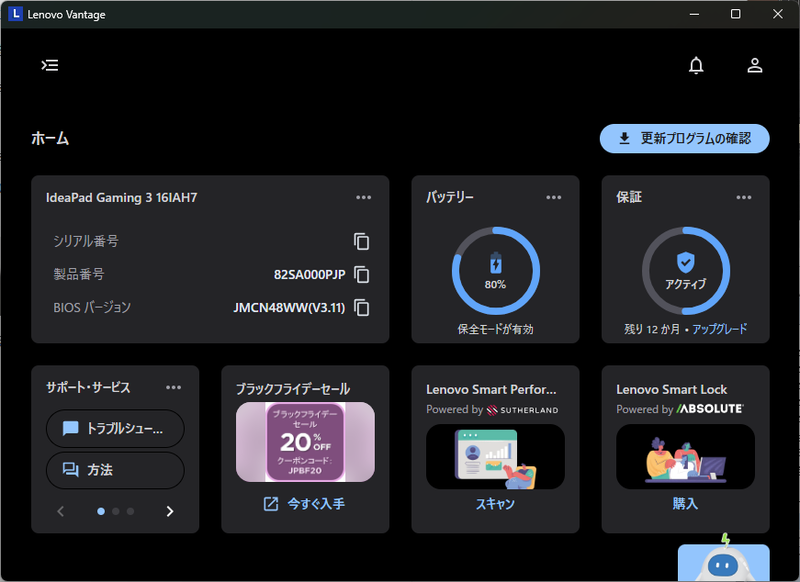Open サポート・サービス card options menu

coord(173,388)
